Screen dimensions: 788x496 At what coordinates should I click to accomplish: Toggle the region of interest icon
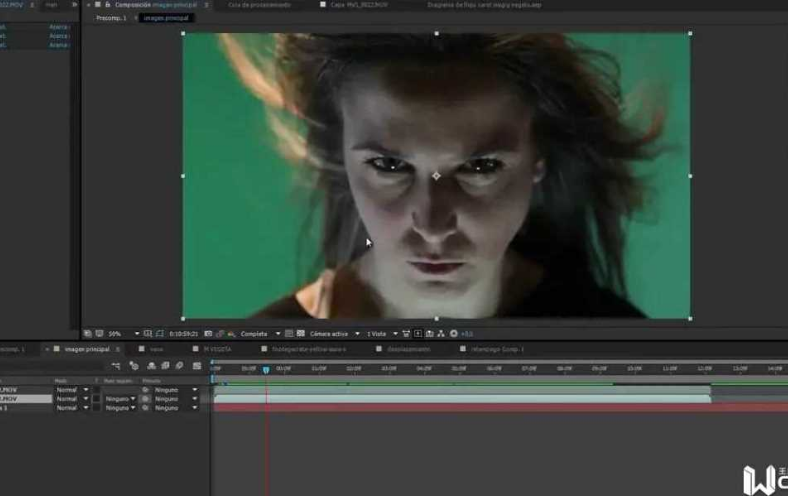(289, 334)
